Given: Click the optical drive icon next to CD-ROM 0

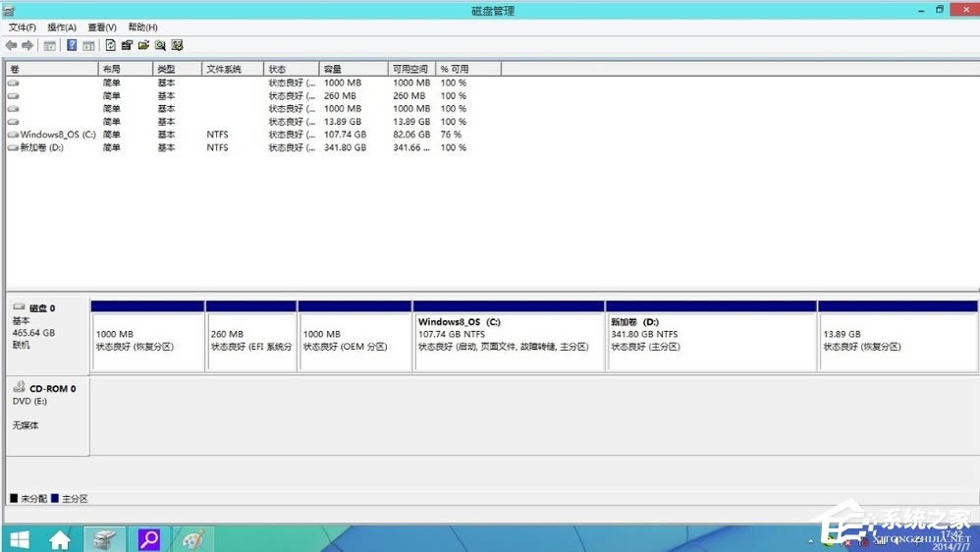Looking at the screenshot, I should (20, 387).
